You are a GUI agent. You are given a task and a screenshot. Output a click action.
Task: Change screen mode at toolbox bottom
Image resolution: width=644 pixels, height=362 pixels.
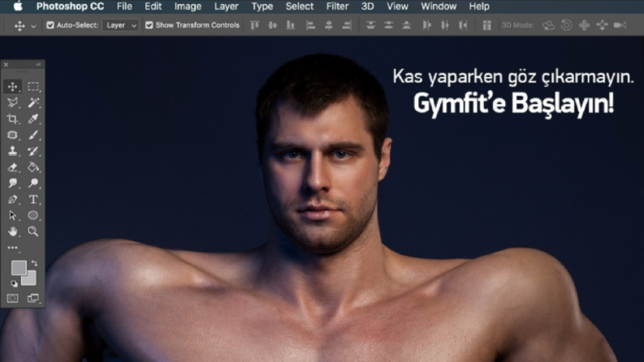[x=32, y=299]
